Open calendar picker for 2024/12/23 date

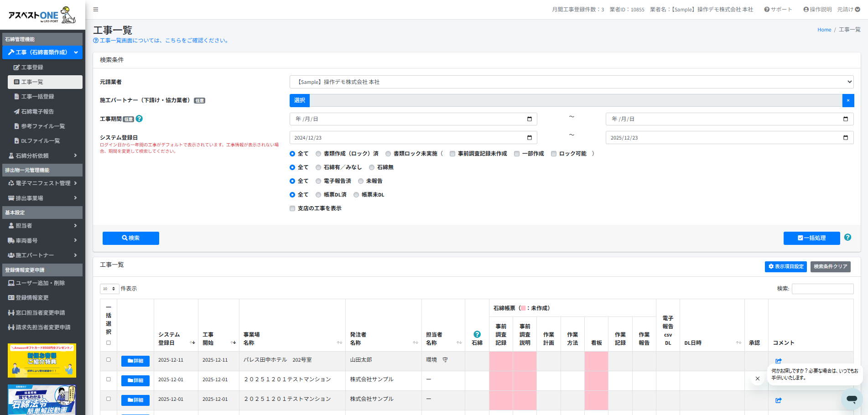pos(529,138)
